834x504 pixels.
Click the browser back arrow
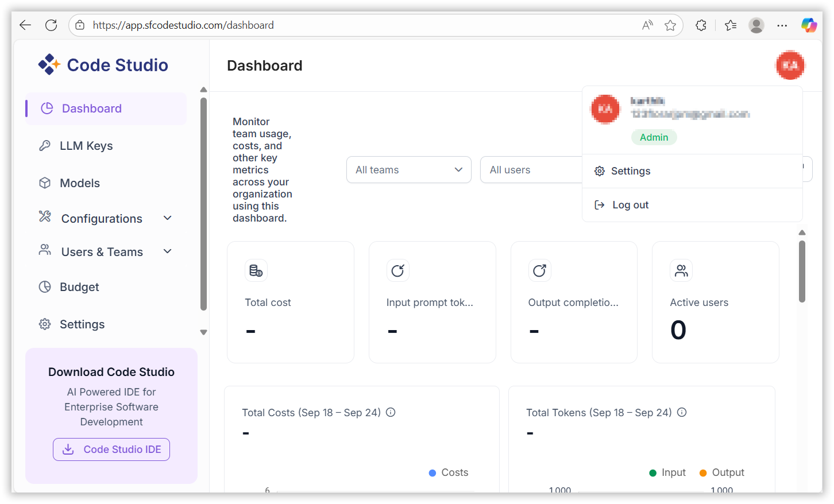(x=25, y=25)
